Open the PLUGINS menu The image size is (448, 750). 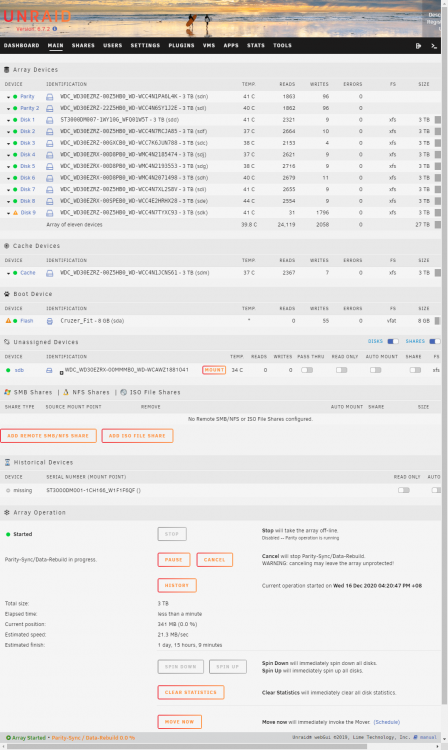181,45
